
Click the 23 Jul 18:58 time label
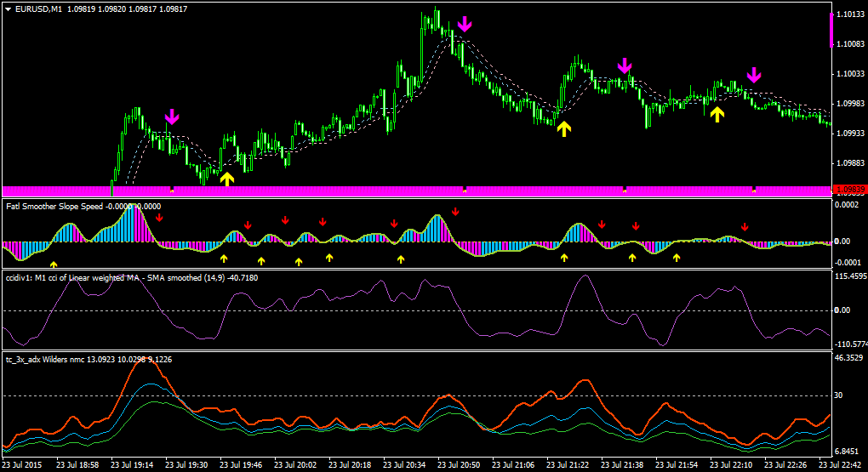click(x=77, y=465)
